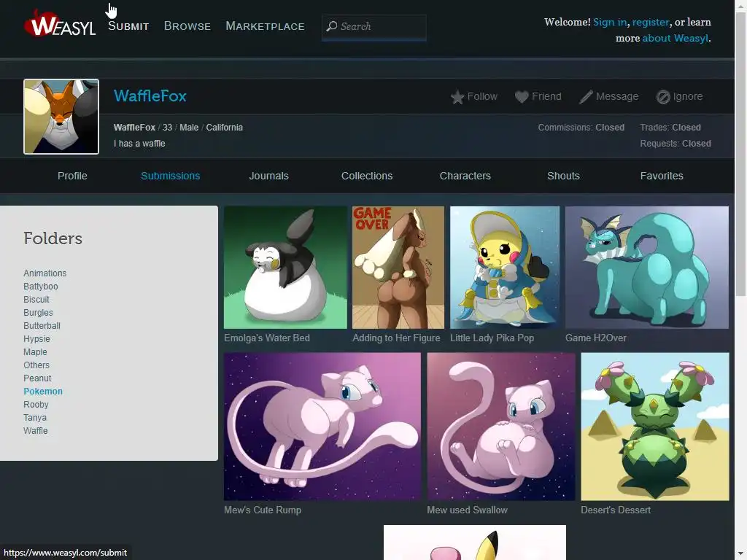Open Game H2Over thumbnail
Viewport: 747px width, 560px height.
[647, 267]
